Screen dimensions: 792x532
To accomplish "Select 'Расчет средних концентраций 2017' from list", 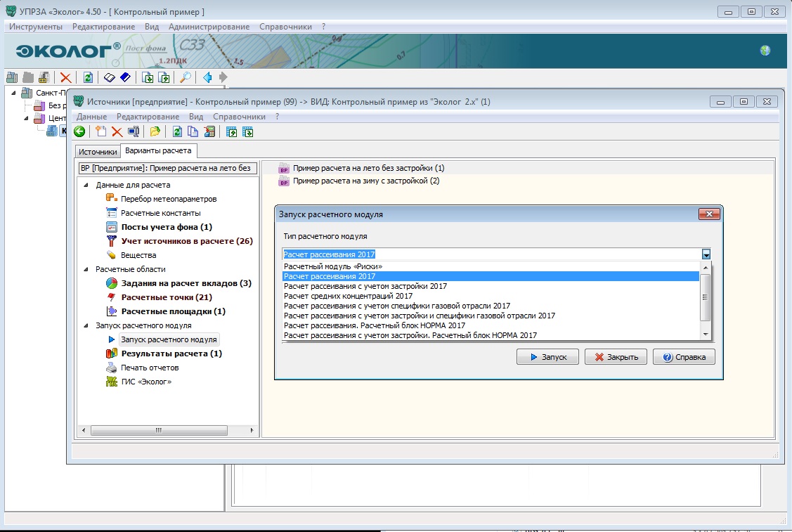I will (x=348, y=297).
